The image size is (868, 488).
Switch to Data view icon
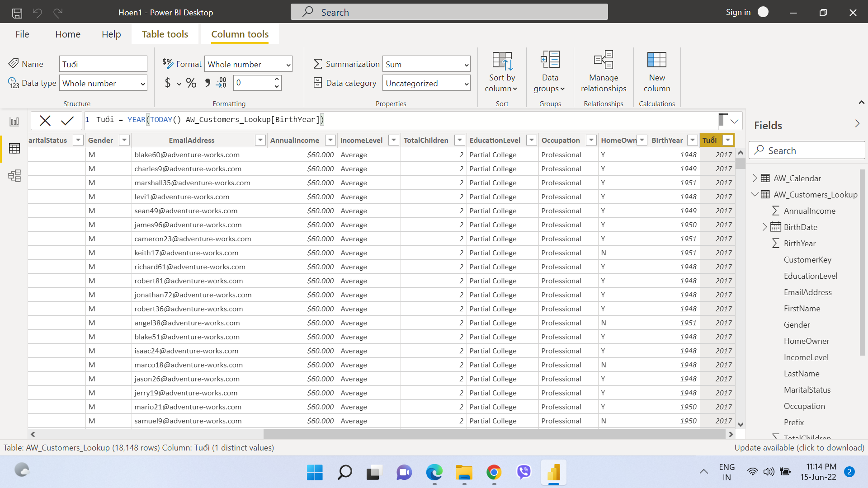tap(14, 148)
